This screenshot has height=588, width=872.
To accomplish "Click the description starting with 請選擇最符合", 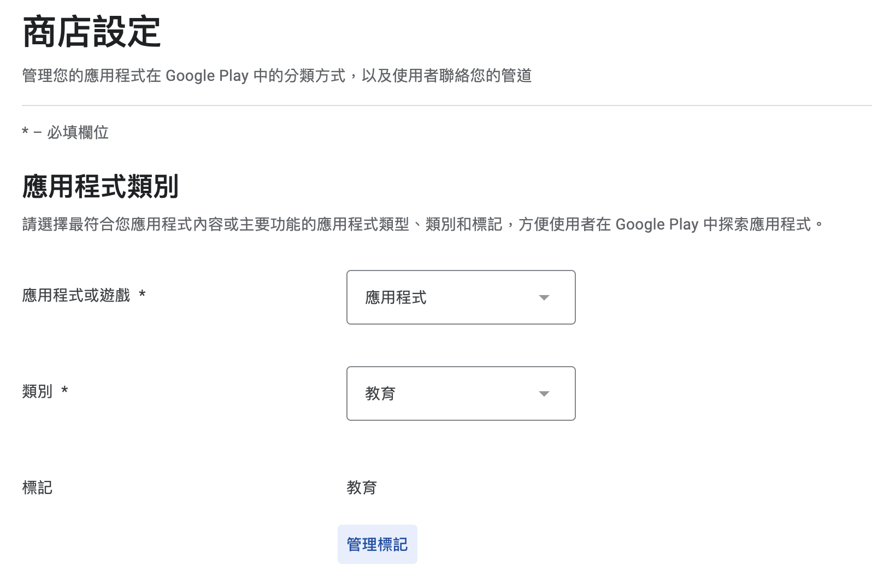I will [x=422, y=224].
